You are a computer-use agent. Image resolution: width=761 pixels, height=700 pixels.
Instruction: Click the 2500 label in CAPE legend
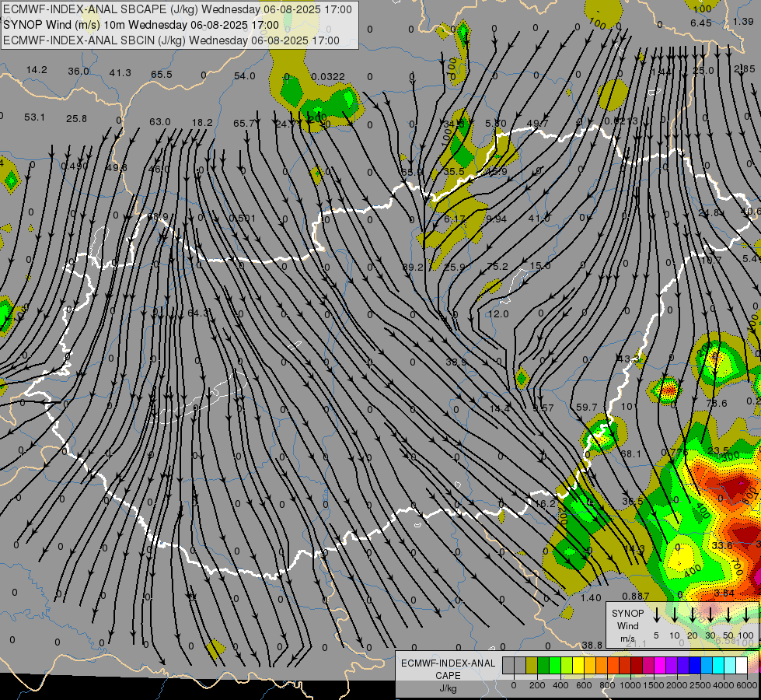click(x=700, y=685)
